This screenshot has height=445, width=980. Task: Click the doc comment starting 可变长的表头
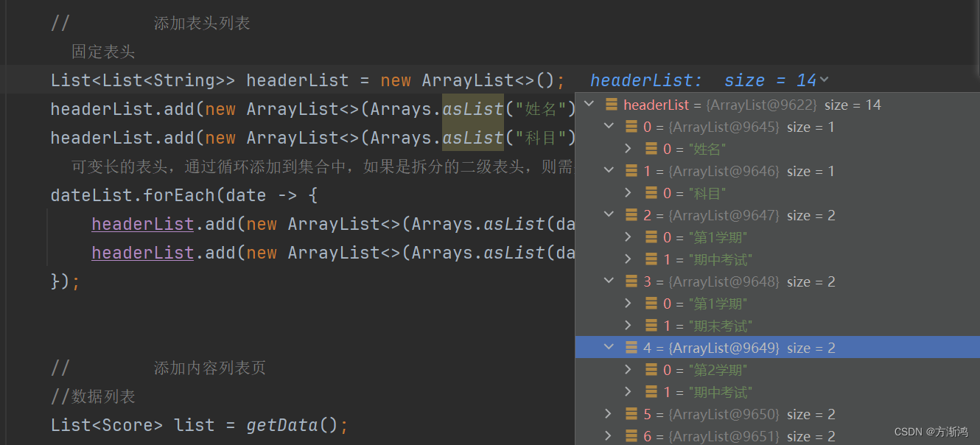pyautogui.click(x=322, y=167)
